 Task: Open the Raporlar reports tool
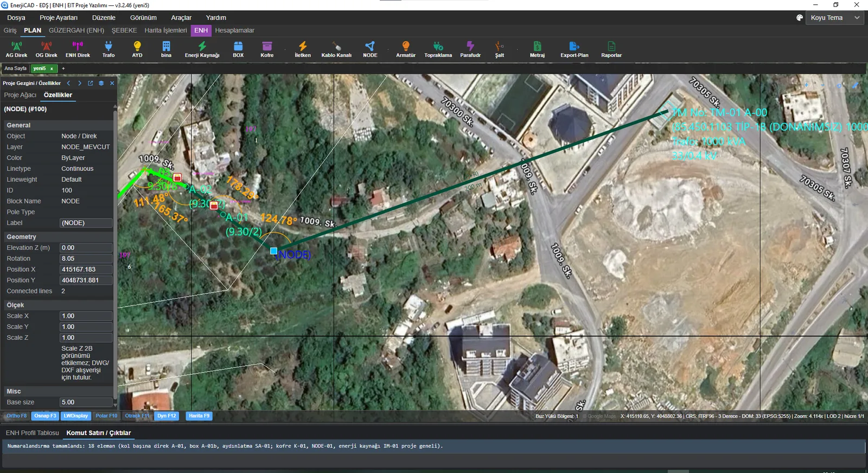611,49
